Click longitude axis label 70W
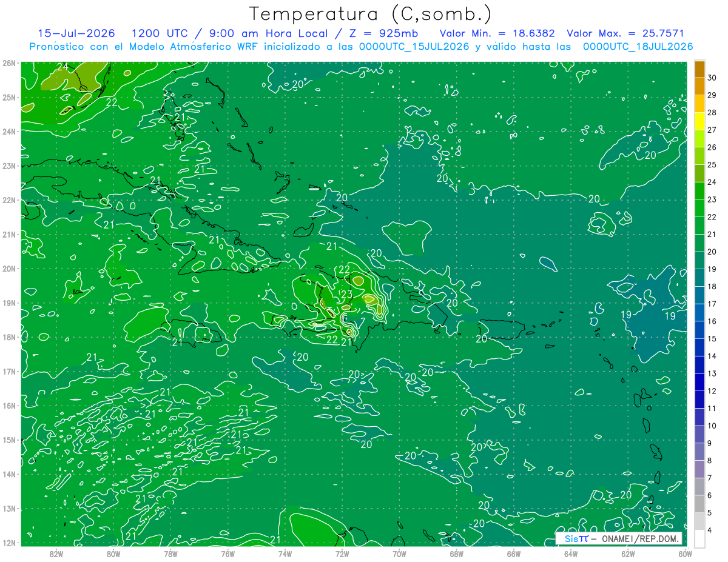 tap(399, 553)
